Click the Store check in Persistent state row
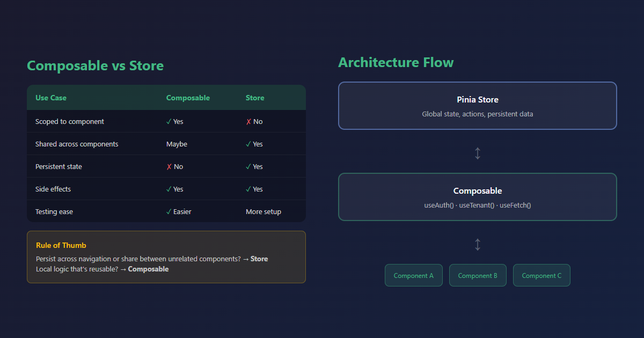644x338 pixels. click(248, 167)
